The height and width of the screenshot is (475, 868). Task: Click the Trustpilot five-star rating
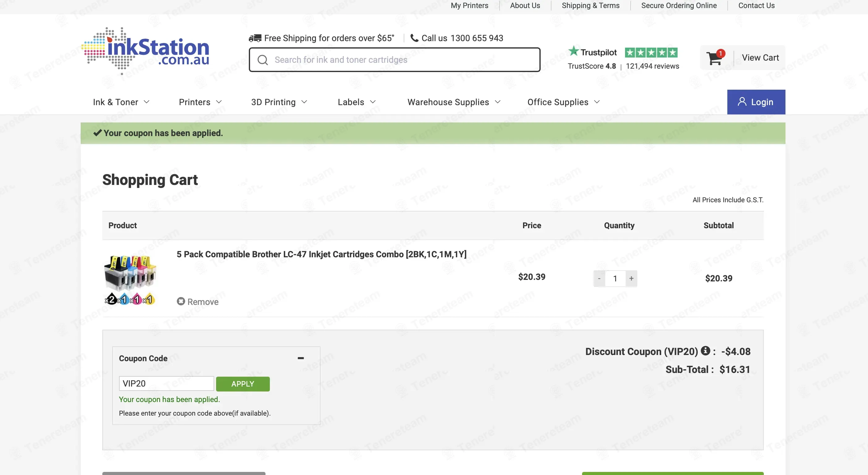pyautogui.click(x=651, y=52)
